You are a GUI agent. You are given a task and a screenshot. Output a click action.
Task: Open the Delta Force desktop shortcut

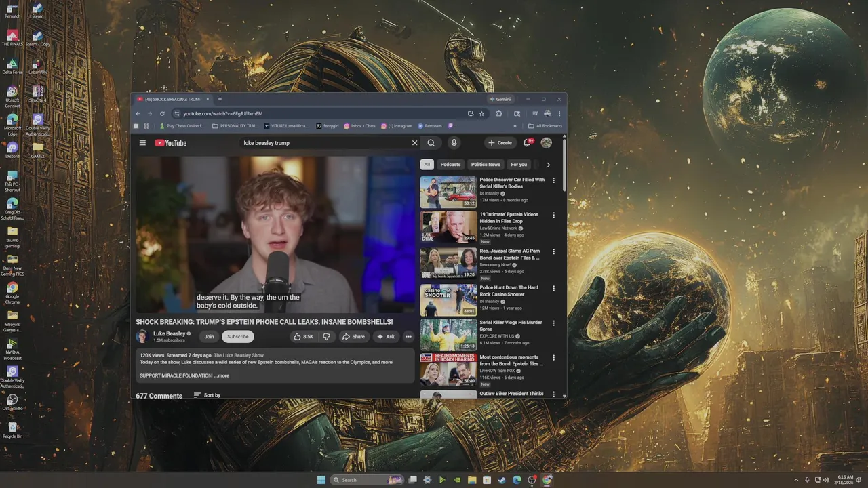[12, 66]
